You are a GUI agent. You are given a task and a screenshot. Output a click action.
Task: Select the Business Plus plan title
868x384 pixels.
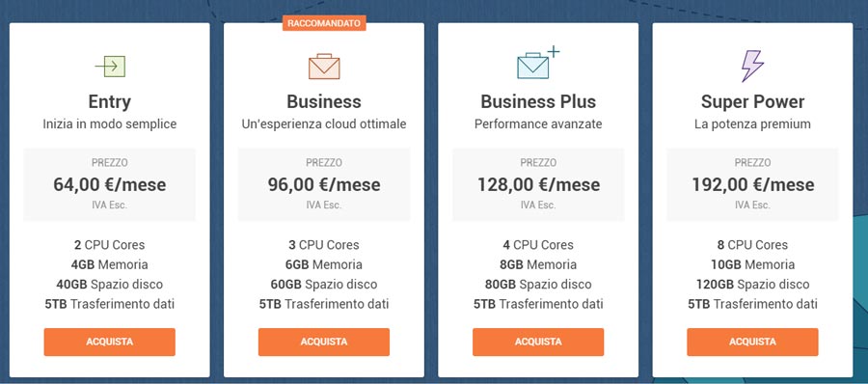click(538, 102)
